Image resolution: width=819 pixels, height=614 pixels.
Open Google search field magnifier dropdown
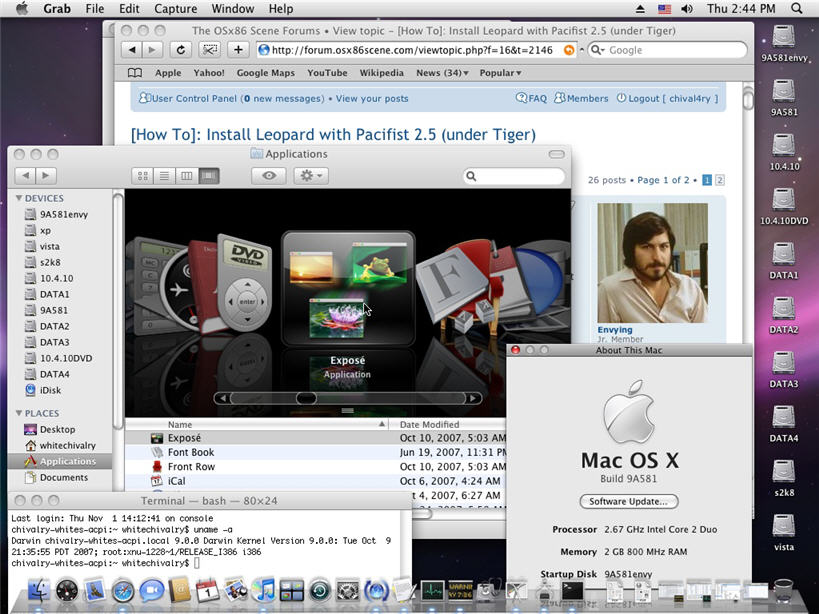point(597,50)
